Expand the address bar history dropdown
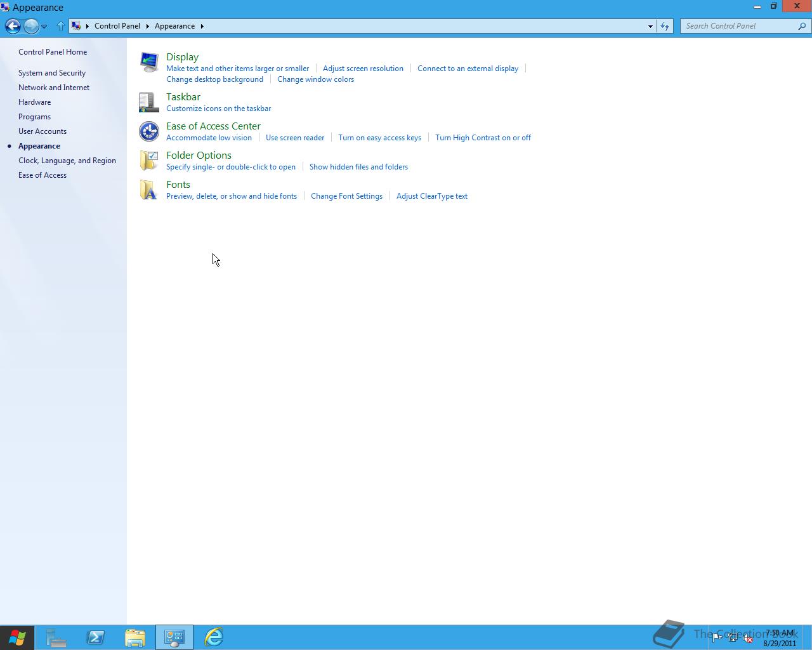Viewport: 812px width, 650px height. pos(650,26)
